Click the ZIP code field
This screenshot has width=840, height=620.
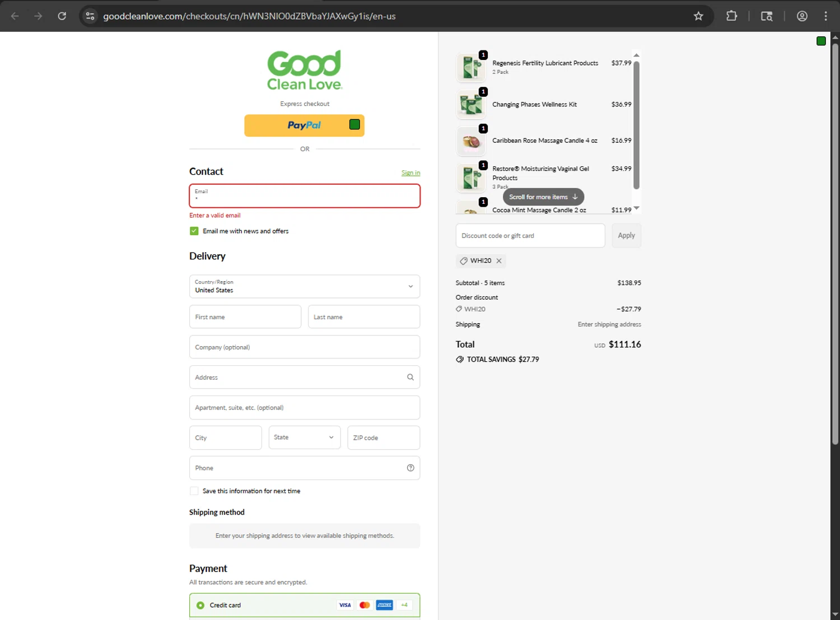[x=384, y=437]
